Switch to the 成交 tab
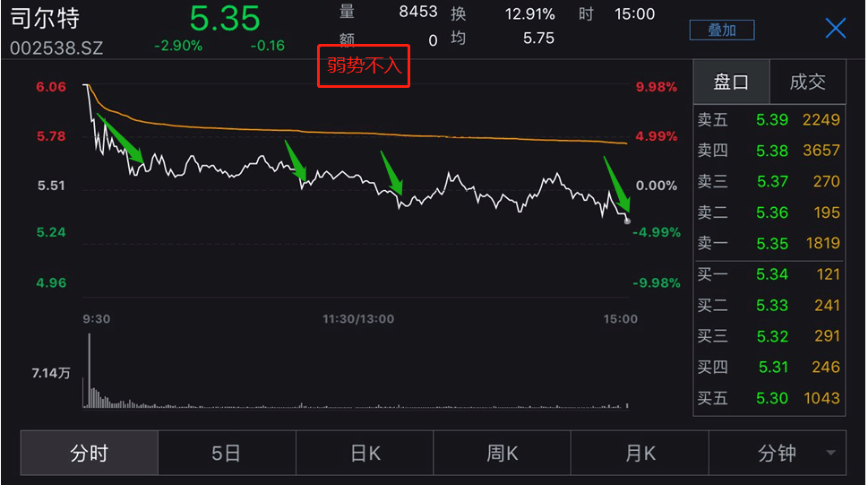 point(808,82)
